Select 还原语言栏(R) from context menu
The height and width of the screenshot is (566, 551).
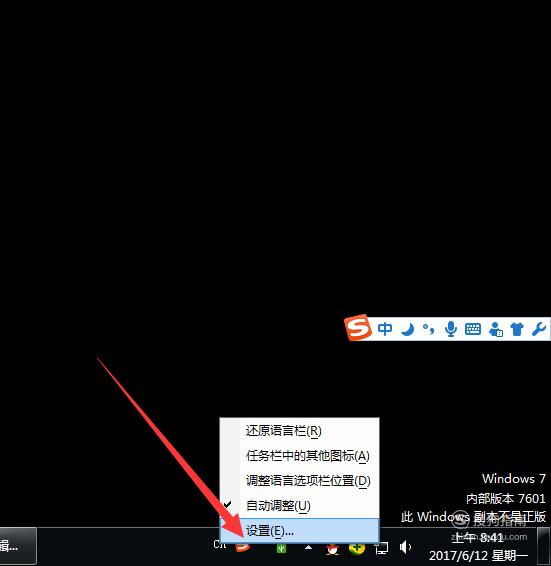pos(299,431)
